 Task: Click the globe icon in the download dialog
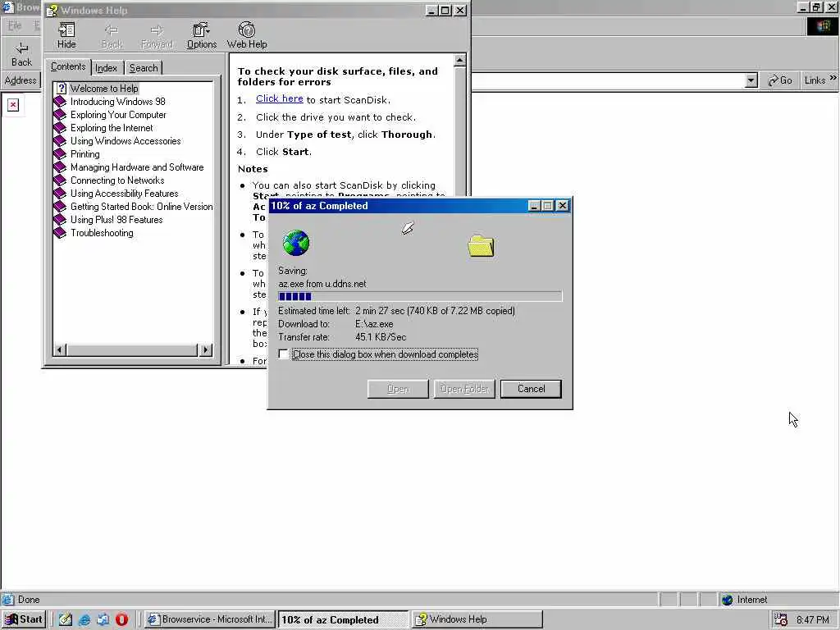tap(296, 243)
